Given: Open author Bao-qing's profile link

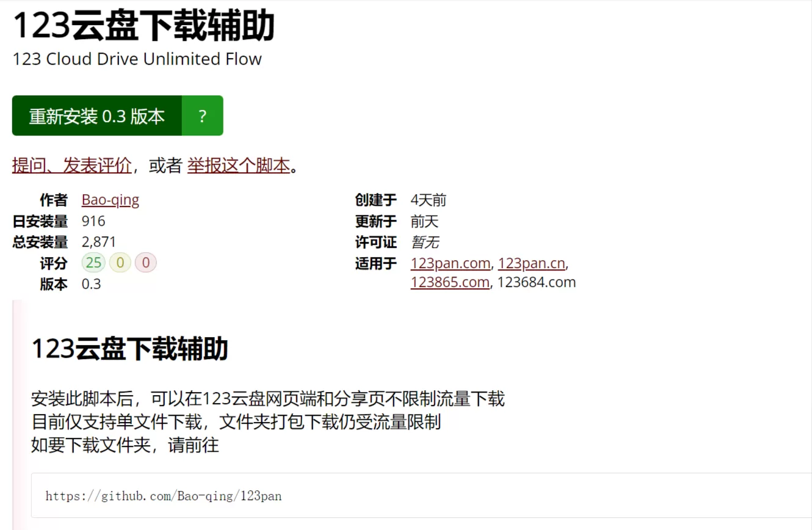Looking at the screenshot, I should tap(111, 200).
